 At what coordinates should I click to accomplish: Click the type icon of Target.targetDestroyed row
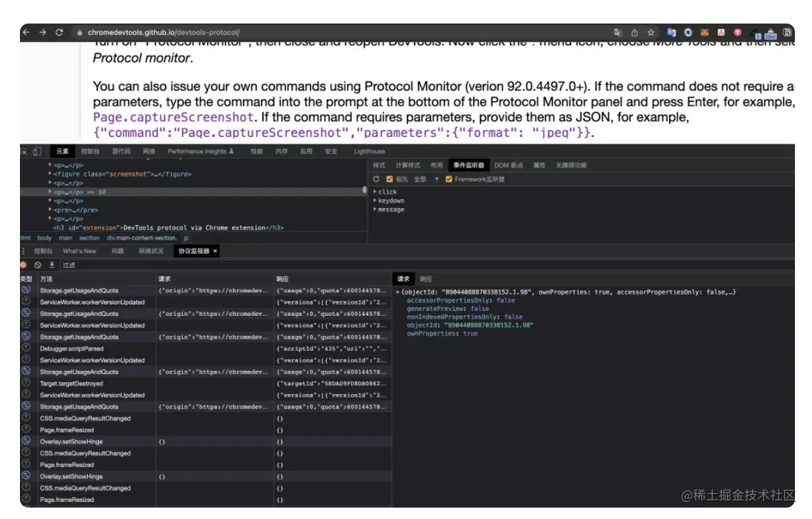26,383
